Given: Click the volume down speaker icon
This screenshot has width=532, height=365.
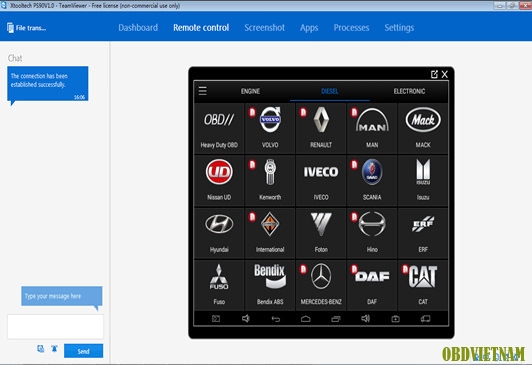Looking at the screenshot, I should [x=246, y=318].
